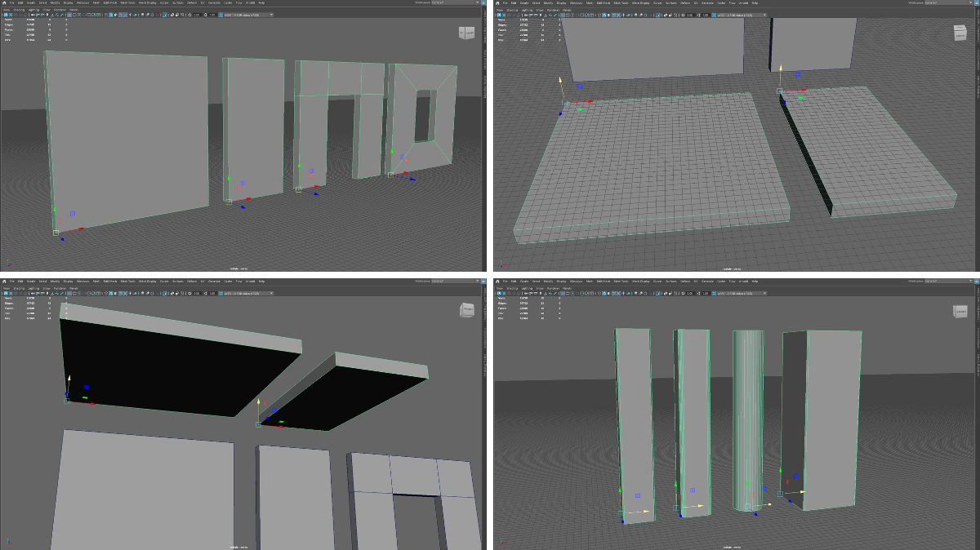Open Deform menu in floor slabs window
This screenshot has width=980, height=550.
(x=686, y=3)
